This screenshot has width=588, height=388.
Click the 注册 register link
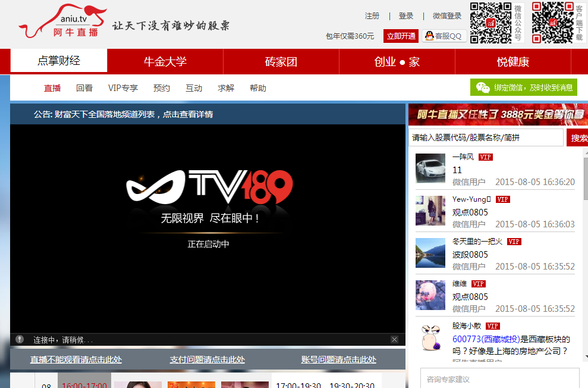(x=372, y=16)
